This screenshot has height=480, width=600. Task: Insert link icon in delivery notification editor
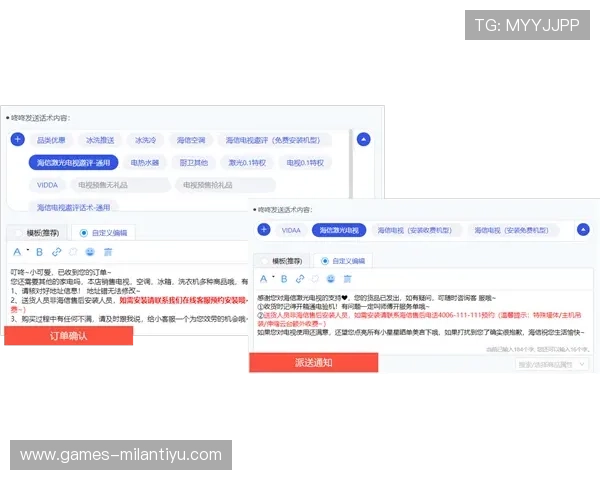tap(300, 279)
